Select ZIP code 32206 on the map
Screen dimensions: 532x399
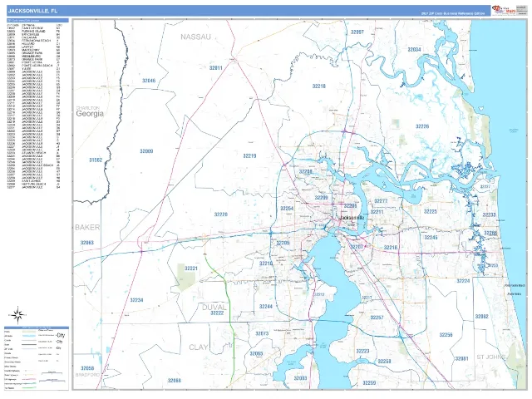pyautogui.click(x=351, y=206)
